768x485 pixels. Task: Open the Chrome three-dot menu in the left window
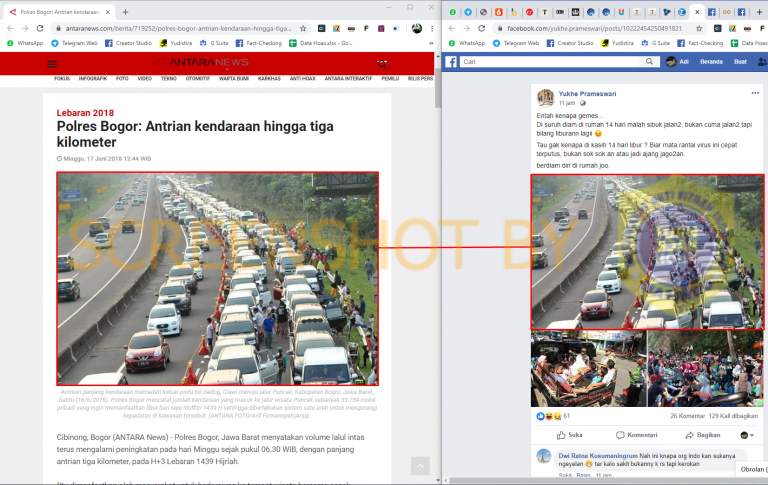click(432, 28)
